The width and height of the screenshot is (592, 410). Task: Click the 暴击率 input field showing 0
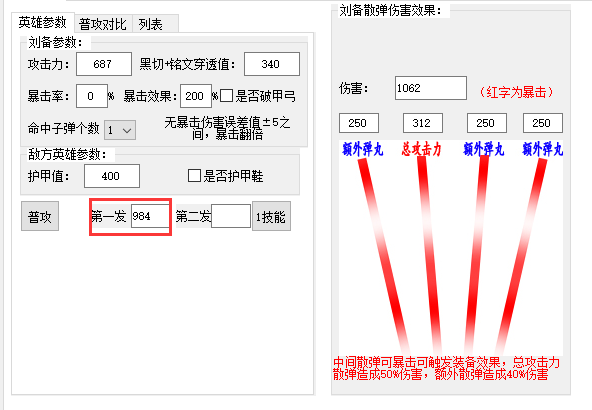pos(92,96)
